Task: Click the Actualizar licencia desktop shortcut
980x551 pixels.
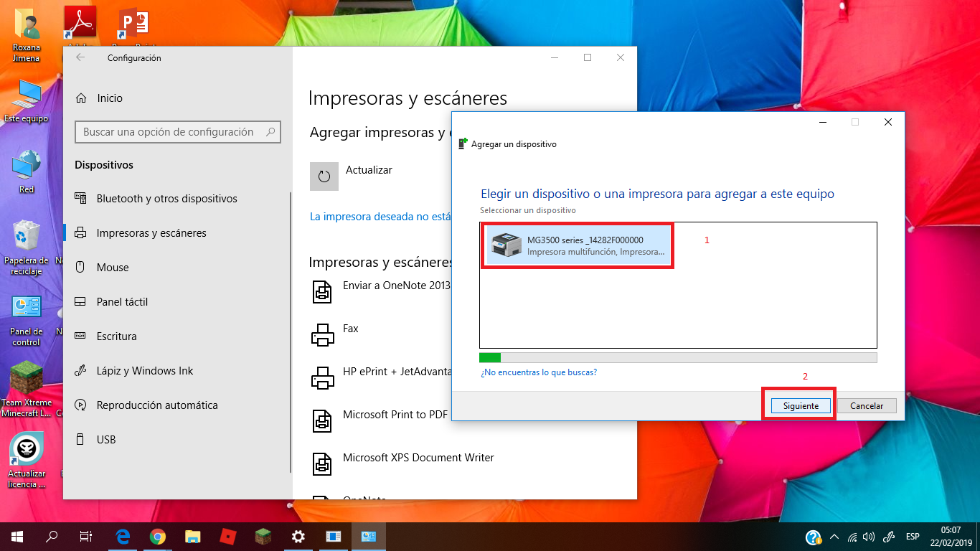Action: [27, 461]
